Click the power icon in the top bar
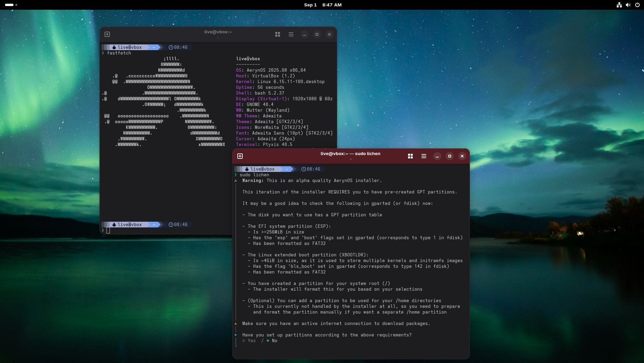Screen dimensions: 644x363 pos(638,5)
